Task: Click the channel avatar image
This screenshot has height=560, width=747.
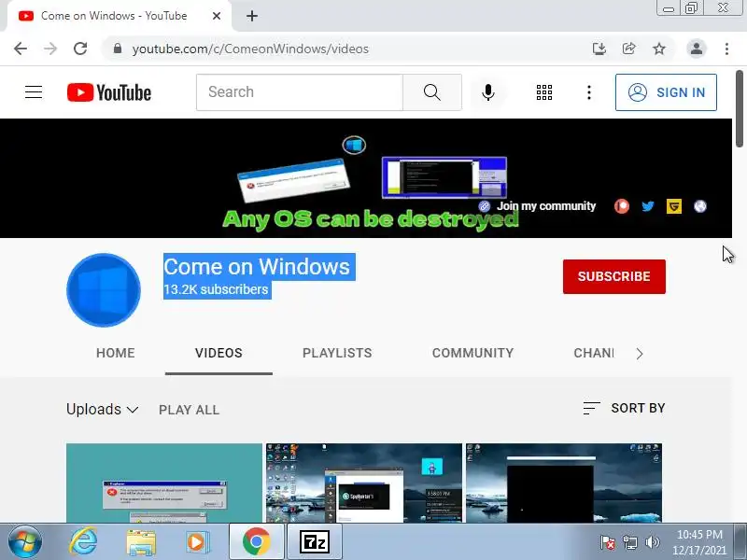Action: [104, 290]
